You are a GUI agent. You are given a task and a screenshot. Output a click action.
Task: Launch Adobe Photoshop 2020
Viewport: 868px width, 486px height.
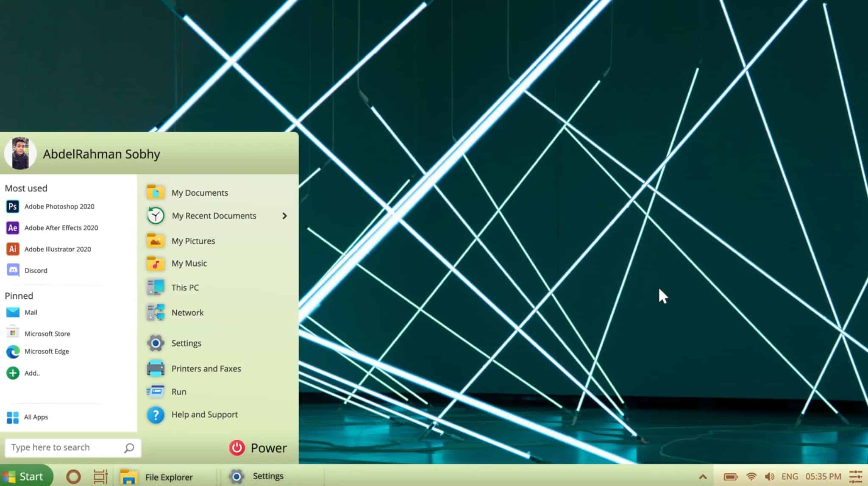[59, 206]
